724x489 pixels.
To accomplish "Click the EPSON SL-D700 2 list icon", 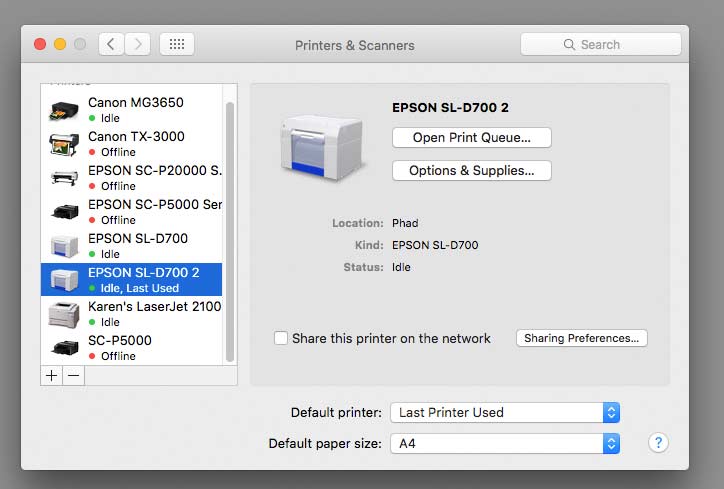I will click(64, 280).
